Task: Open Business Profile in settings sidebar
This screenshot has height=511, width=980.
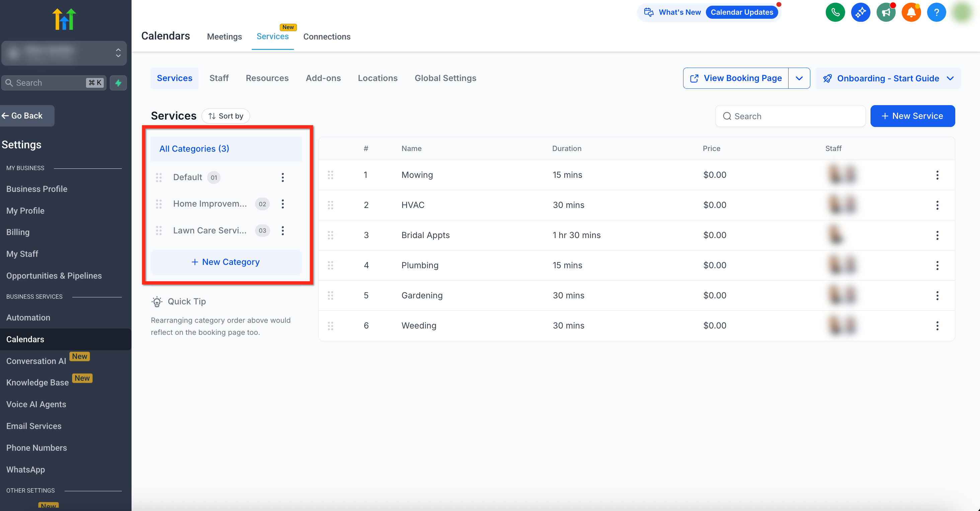Action: (x=36, y=189)
